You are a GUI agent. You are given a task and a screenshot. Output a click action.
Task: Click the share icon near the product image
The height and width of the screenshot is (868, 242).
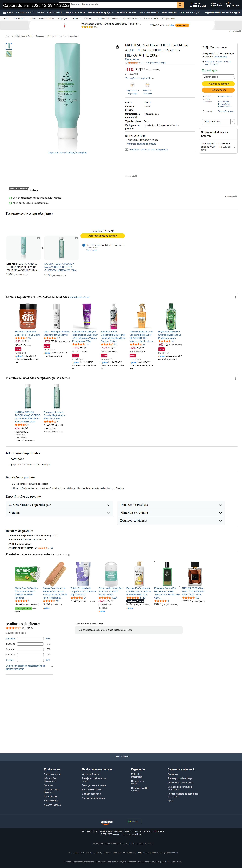[x=117, y=47]
